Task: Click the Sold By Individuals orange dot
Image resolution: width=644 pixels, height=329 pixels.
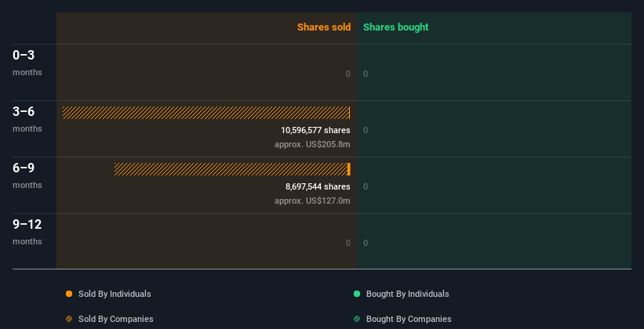Action: pos(69,294)
